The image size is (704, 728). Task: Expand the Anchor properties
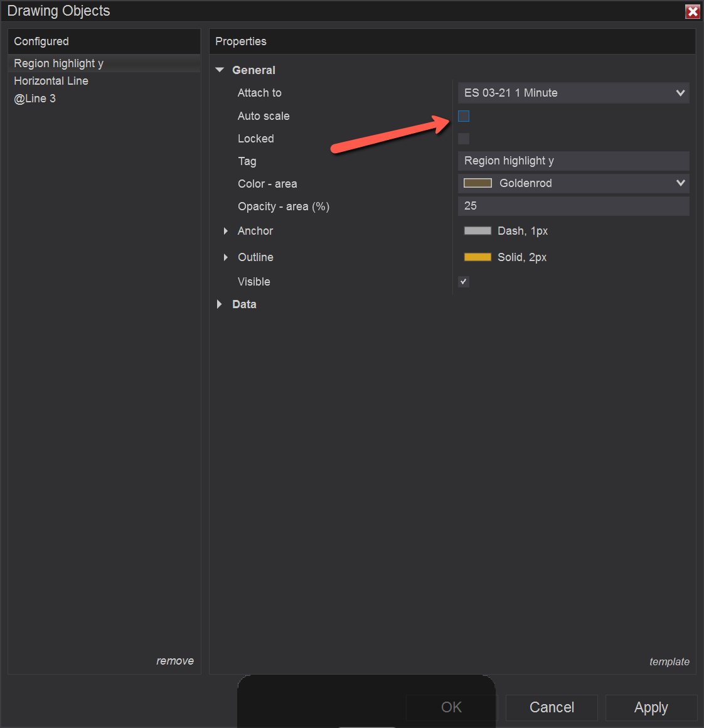coord(226,231)
